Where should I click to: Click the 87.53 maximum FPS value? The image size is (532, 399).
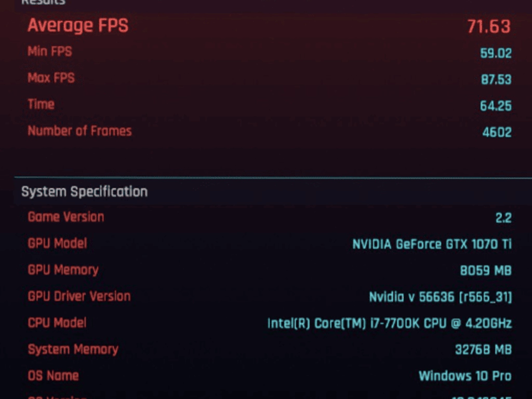496,79
